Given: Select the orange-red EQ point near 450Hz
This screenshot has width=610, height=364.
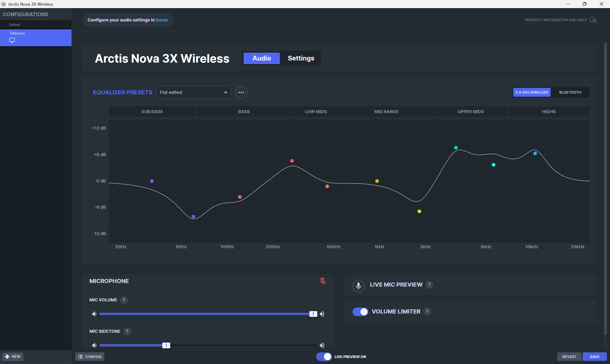Looking at the screenshot, I should (327, 187).
